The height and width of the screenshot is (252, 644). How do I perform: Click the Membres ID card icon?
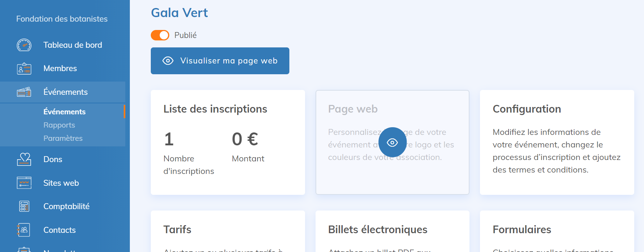click(x=24, y=69)
